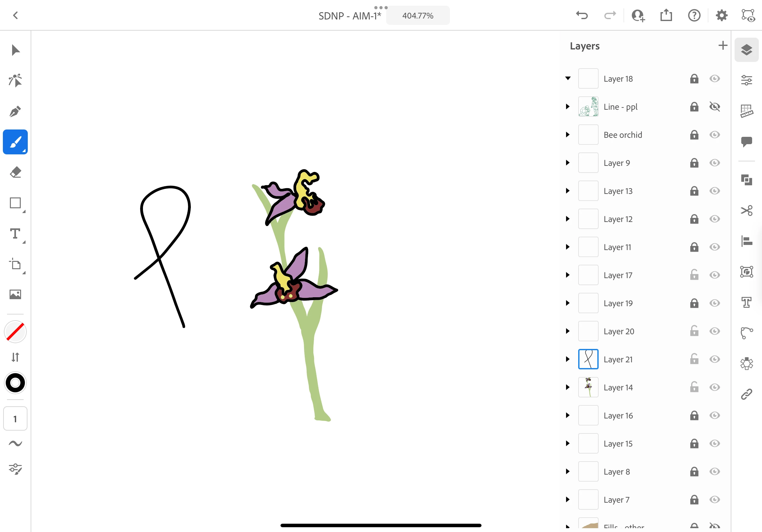Choose the Rectangle shape tool

pos(15,203)
